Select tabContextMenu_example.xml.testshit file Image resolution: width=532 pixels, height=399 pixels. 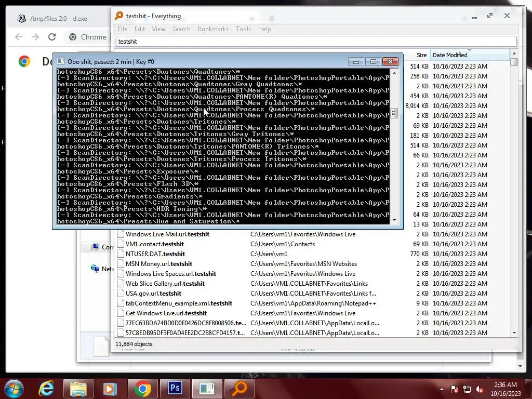coord(179,303)
